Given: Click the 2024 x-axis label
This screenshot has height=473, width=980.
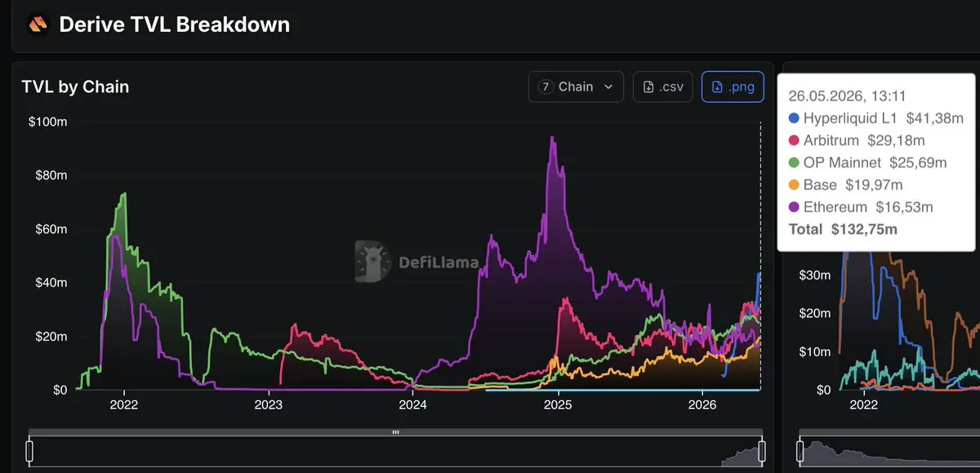Looking at the screenshot, I should (413, 404).
